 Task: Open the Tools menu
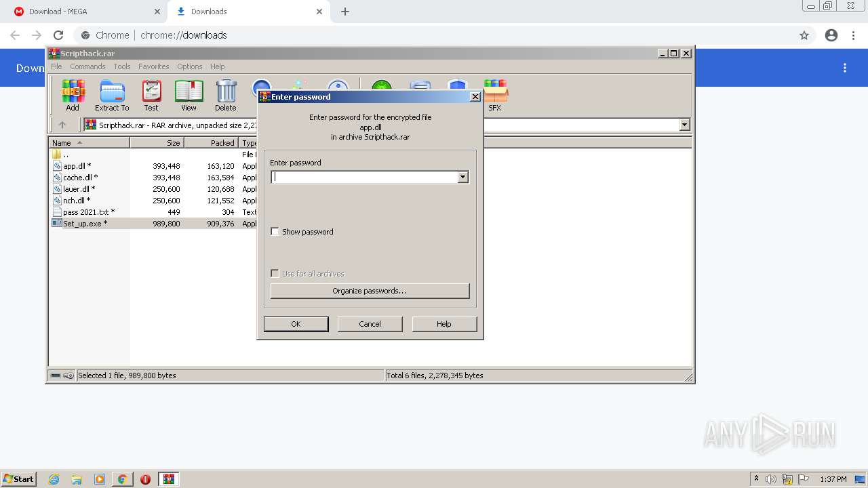[x=122, y=66]
